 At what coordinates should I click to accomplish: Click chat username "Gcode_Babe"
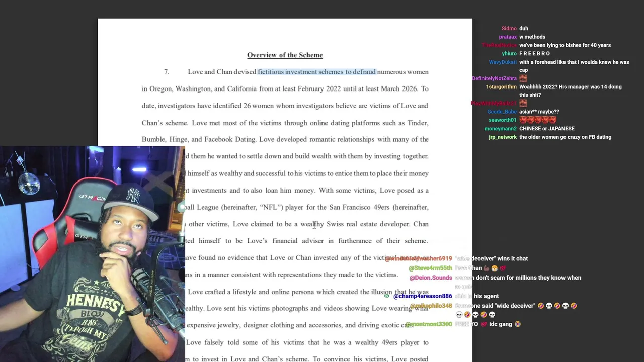[x=502, y=112]
